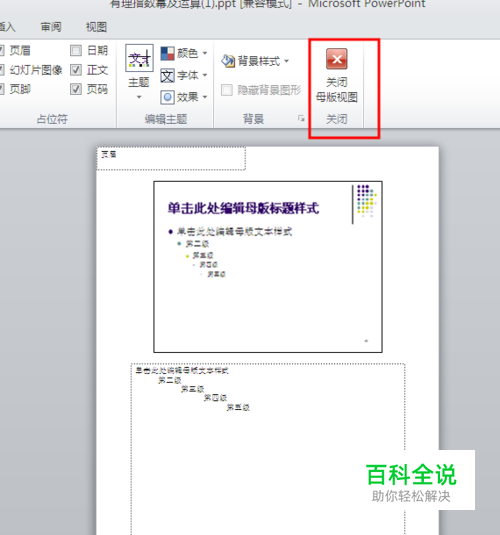Click 第五级 in notes body placeholder
Image resolution: width=500 pixels, height=535 pixels.
[x=238, y=407]
